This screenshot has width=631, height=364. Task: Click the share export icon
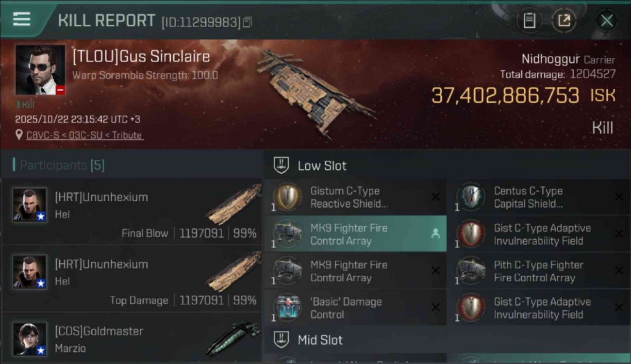point(564,20)
